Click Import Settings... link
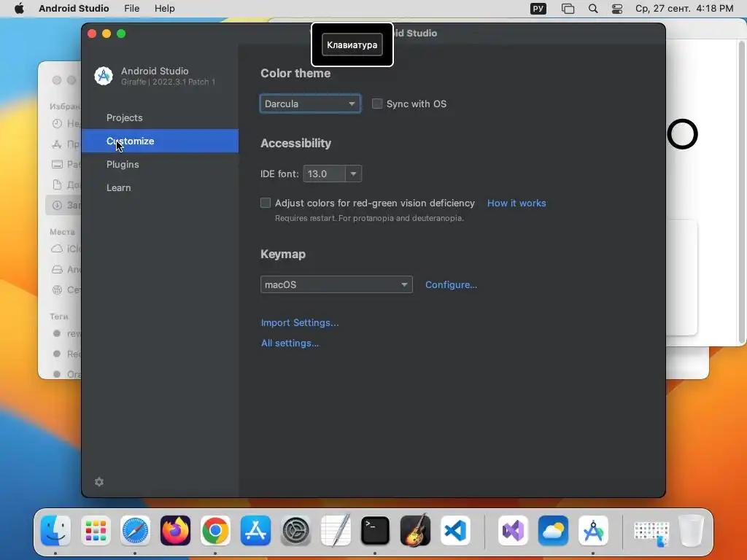 (300, 322)
